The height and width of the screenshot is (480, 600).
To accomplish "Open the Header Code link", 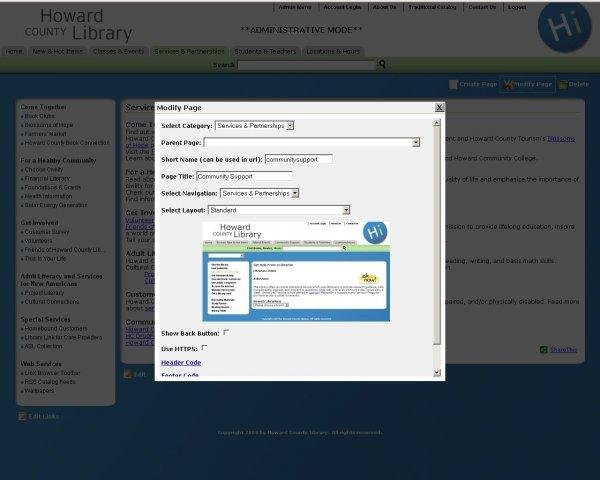I will 181,362.
